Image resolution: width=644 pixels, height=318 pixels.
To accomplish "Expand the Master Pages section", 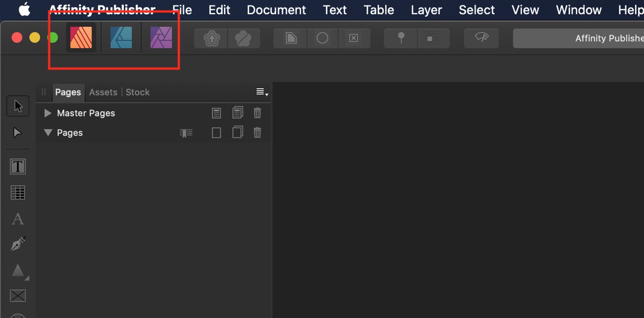I will click(x=48, y=113).
